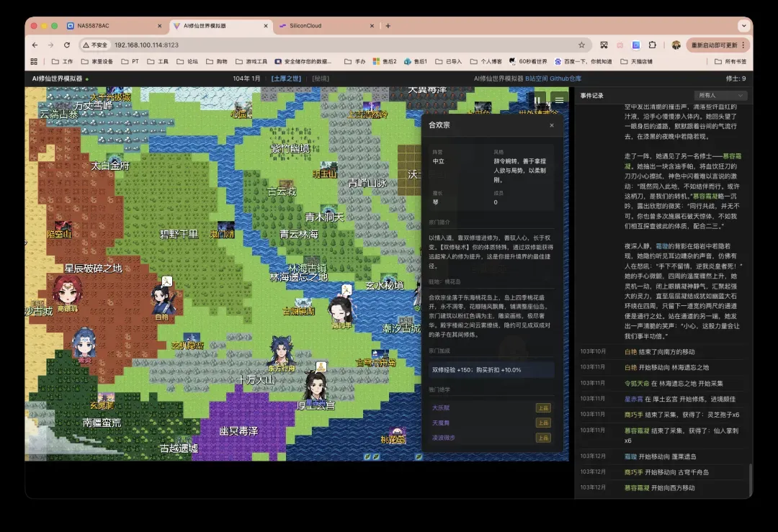
Task: Bookmark this page with the star icon
Action: (581, 45)
